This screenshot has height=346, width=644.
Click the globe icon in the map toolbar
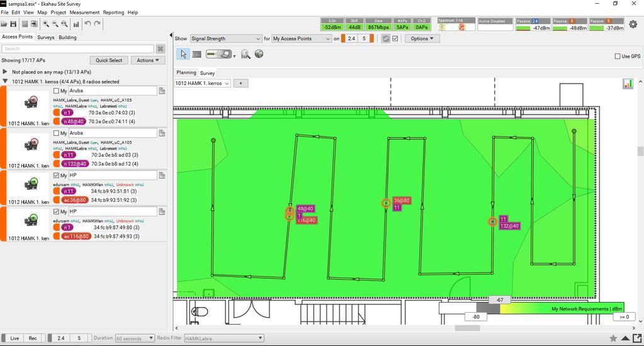[x=259, y=53]
